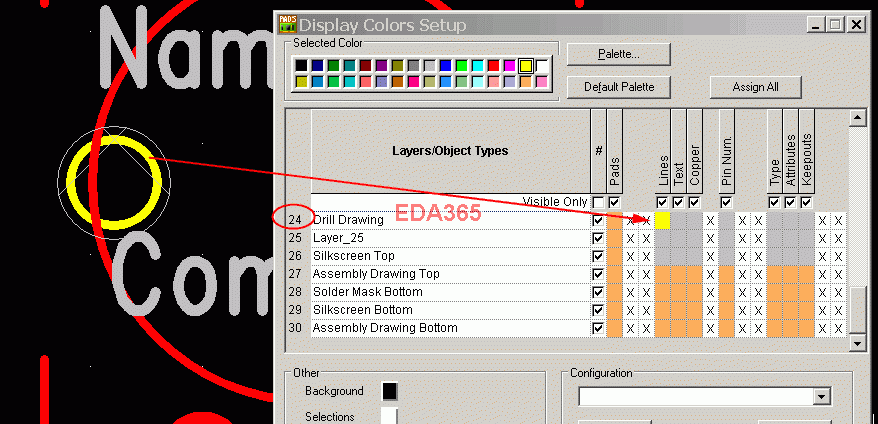Toggle the Pin Num. column checkbox
The height and width of the screenshot is (424, 878).
point(726,202)
